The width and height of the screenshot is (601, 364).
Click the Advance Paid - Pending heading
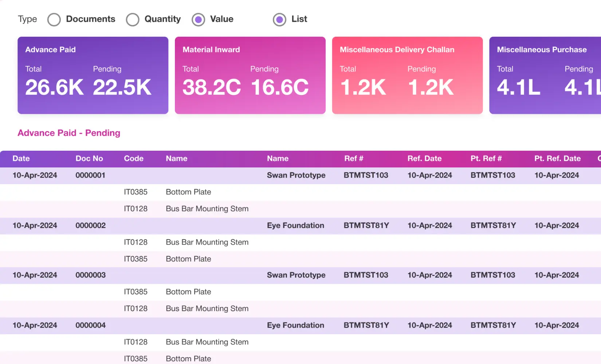69,133
